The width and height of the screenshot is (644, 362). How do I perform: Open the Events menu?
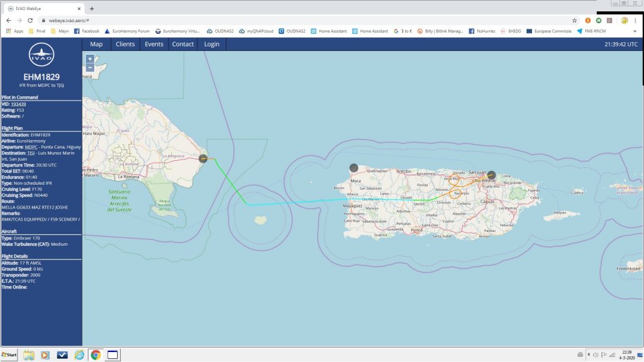[x=154, y=44]
